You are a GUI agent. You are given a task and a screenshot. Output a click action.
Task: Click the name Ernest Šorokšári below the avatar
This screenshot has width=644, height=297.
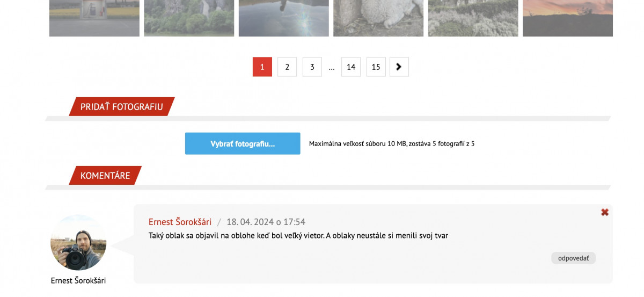78,280
